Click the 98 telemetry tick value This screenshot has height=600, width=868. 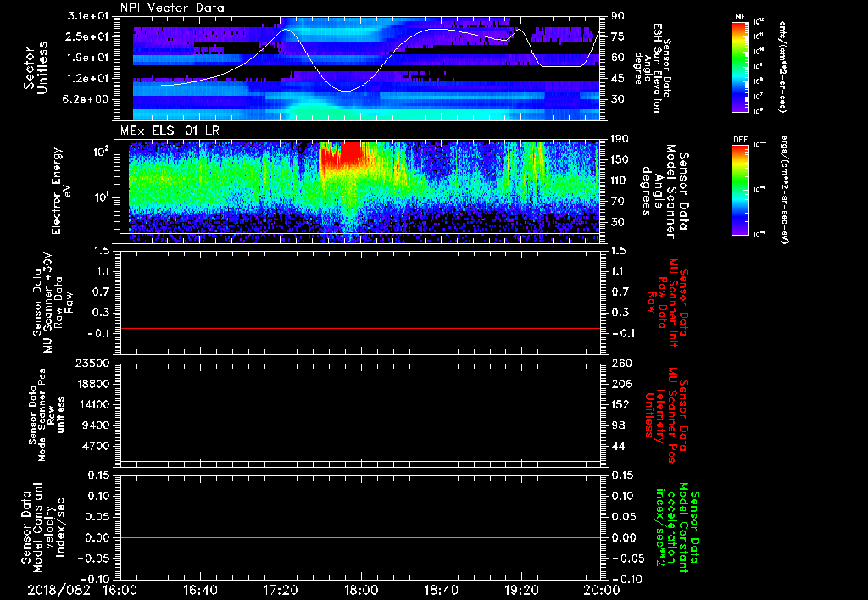[x=618, y=425]
